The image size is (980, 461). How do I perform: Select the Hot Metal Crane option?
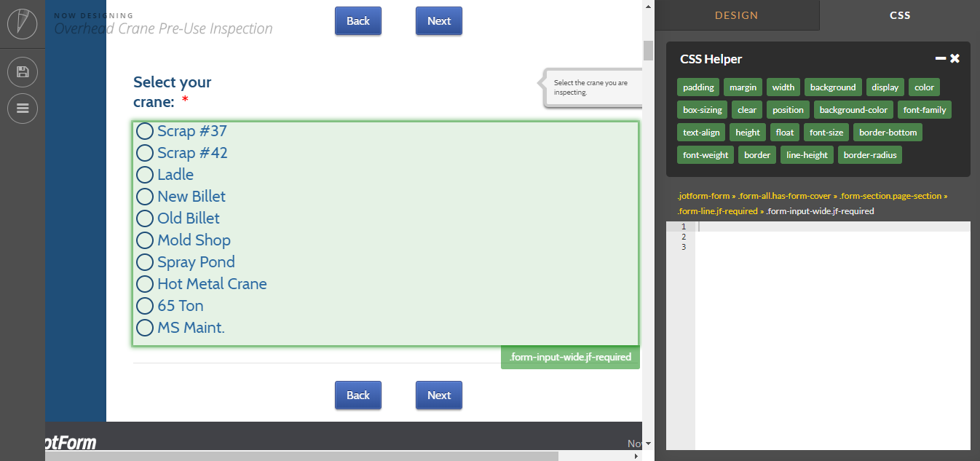pyautogui.click(x=144, y=284)
